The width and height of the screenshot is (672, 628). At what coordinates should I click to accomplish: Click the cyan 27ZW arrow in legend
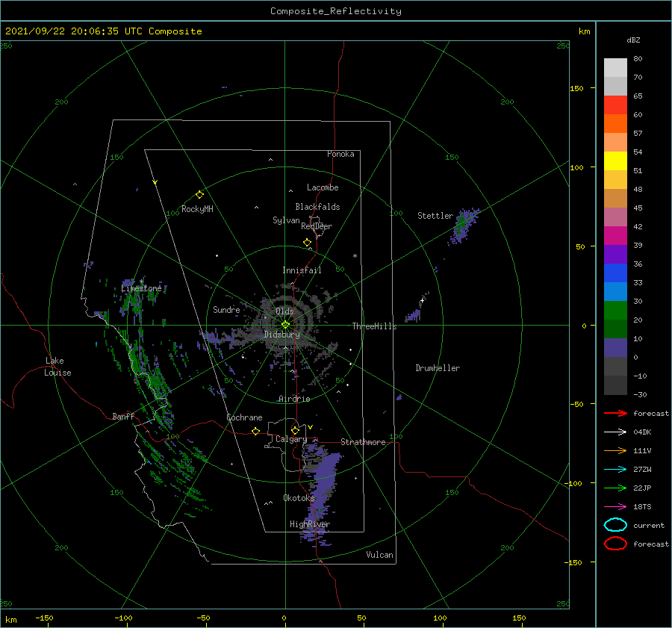pos(615,470)
